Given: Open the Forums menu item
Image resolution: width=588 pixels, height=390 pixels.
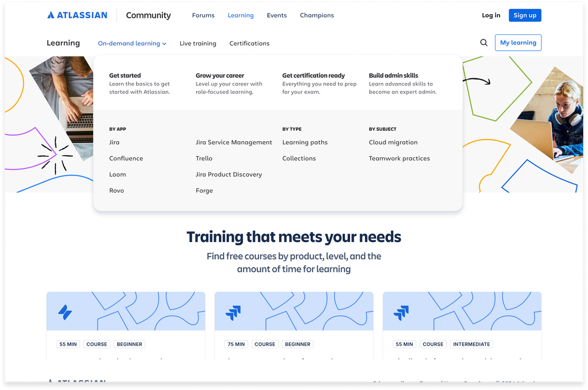Looking at the screenshot, I should pyautogui.click(x=203, y=15).
